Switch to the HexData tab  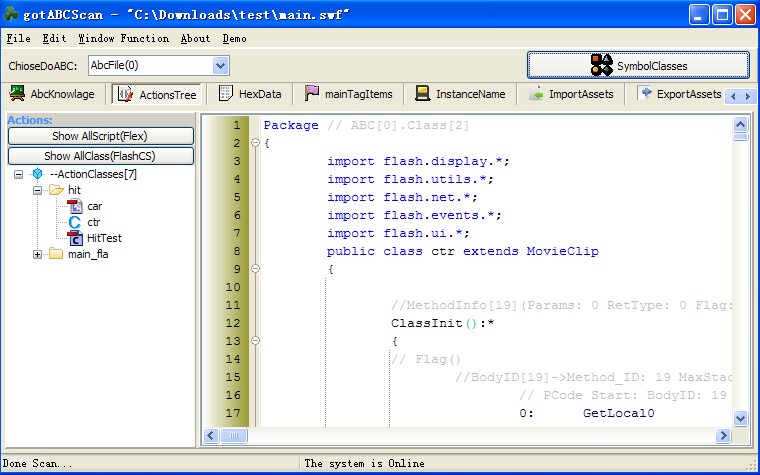click(x=250, y=94)
